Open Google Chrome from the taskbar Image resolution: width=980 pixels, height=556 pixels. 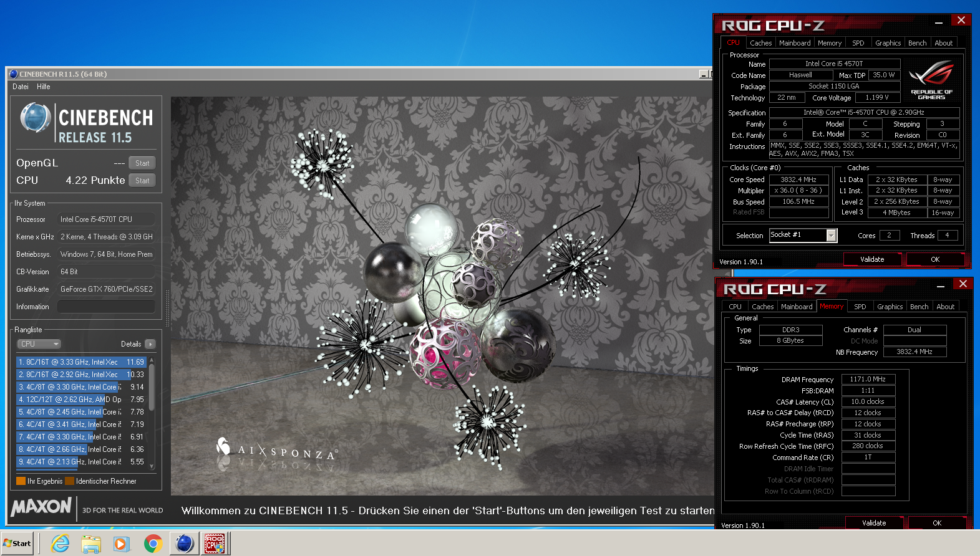click(x=153, y=544)
